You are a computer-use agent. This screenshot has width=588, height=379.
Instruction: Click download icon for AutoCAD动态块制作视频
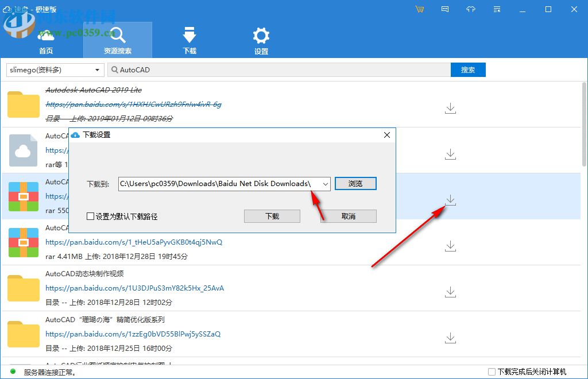(450, 292)
